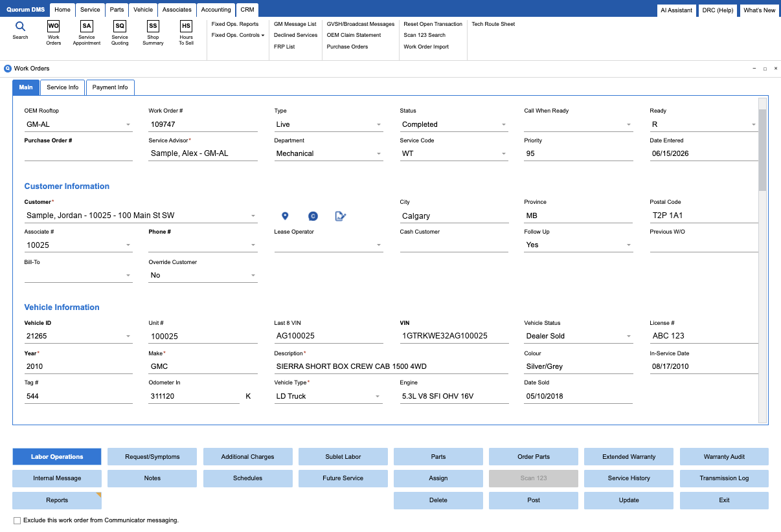Open Hours To Sell HS icon
The height and width of the screenshot is (532, 781).
[186, 26]
